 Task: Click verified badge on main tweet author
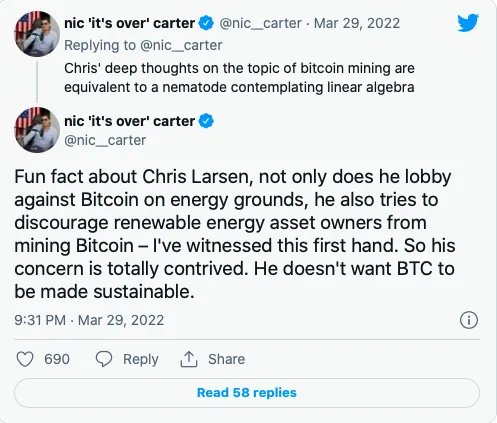click(206, 121)
